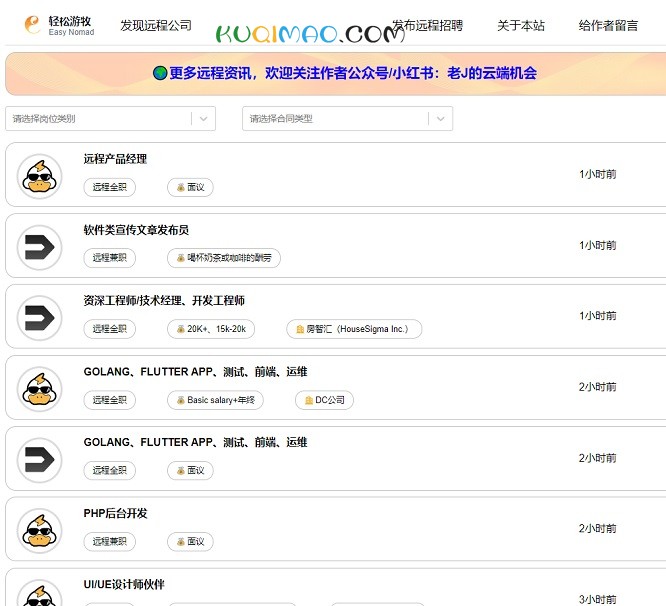This screenshot has width=666, height=606.
Task: Click the arrow logo for 资深工程师/技术经理 job
Action: point(40,318)
